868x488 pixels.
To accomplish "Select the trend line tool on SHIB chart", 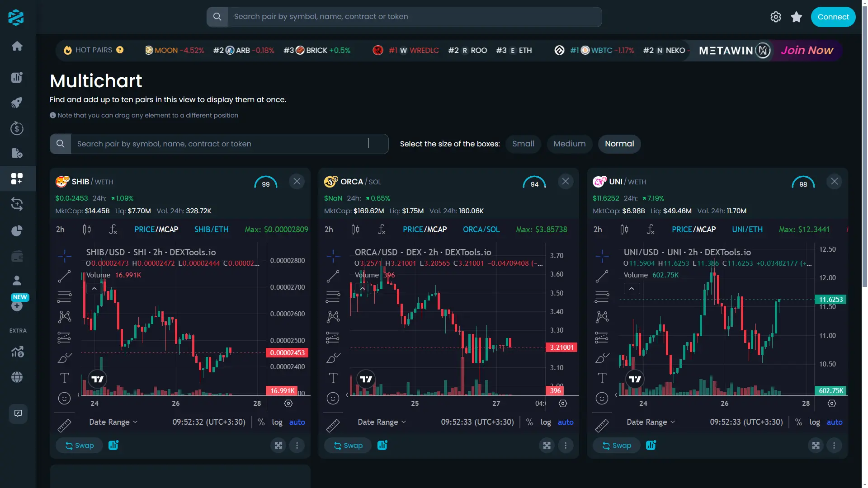I will (x=65, y=276).
